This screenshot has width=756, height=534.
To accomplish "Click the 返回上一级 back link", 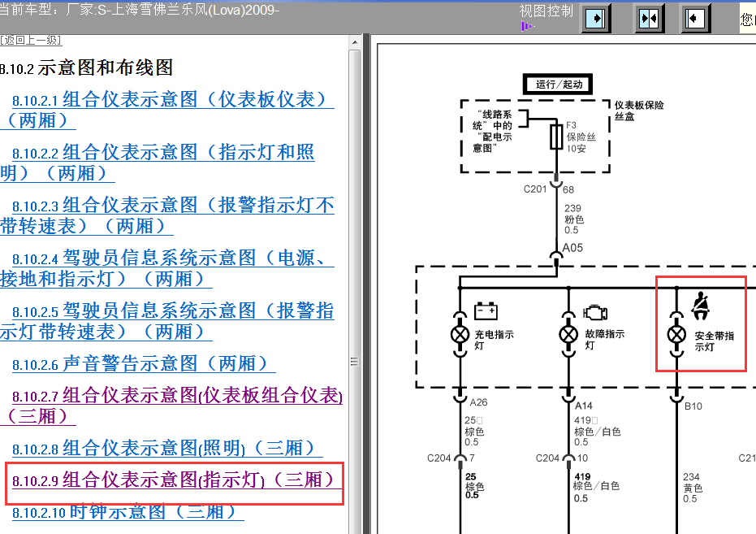I will [x=31, y=41].
